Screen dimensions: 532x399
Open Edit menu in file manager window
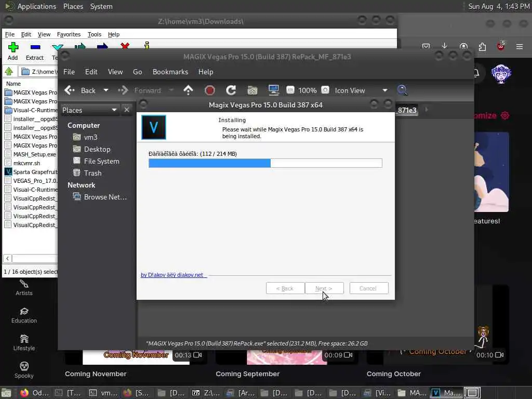tap(91, 72)
